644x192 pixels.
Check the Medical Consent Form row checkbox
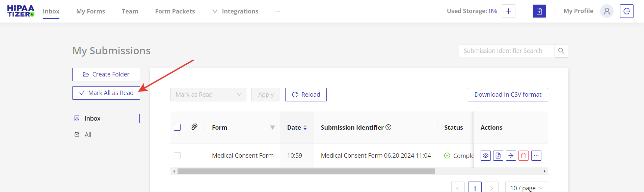pos(177,156)
